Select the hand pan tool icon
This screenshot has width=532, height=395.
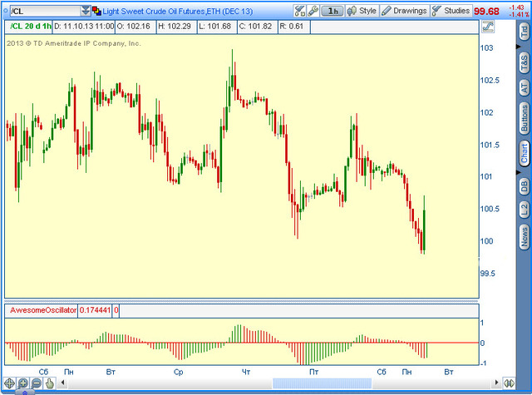(x=50, y=383)
